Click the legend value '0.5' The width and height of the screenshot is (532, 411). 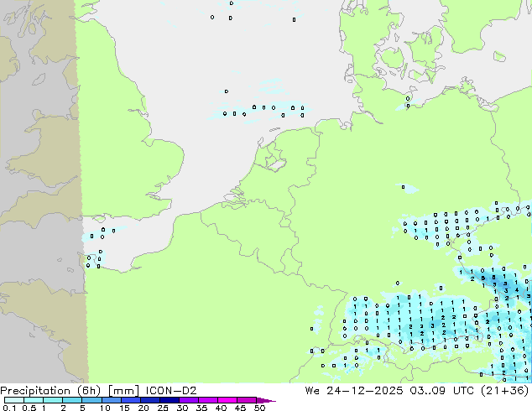coord(29,408)
